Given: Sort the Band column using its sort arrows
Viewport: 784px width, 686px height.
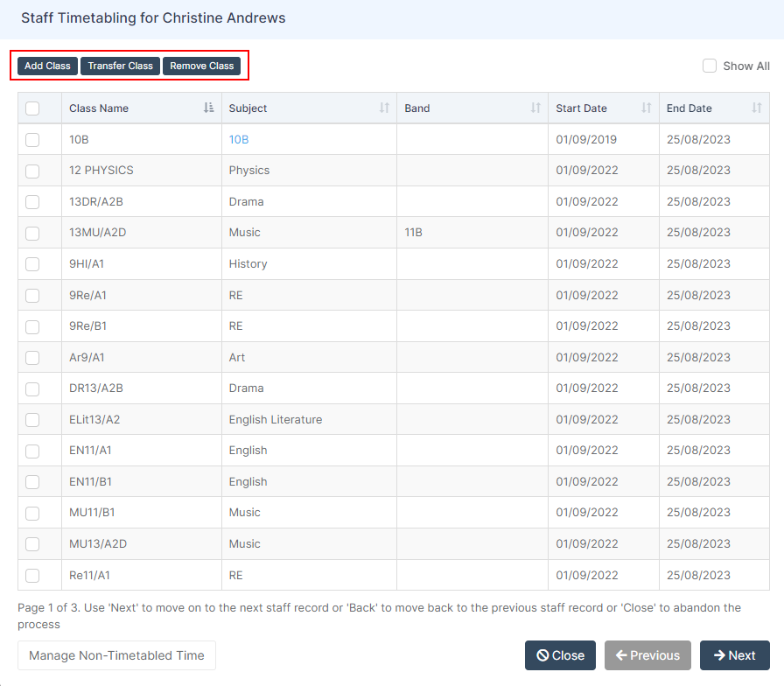Looking at the screenshot, I should (535, 108).
